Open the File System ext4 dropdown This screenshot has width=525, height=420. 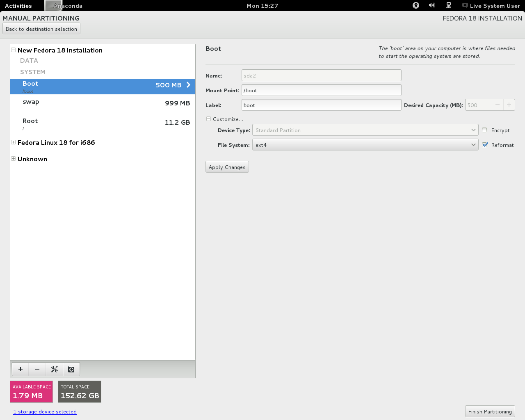pyautogui.click(x=365, y=145)
